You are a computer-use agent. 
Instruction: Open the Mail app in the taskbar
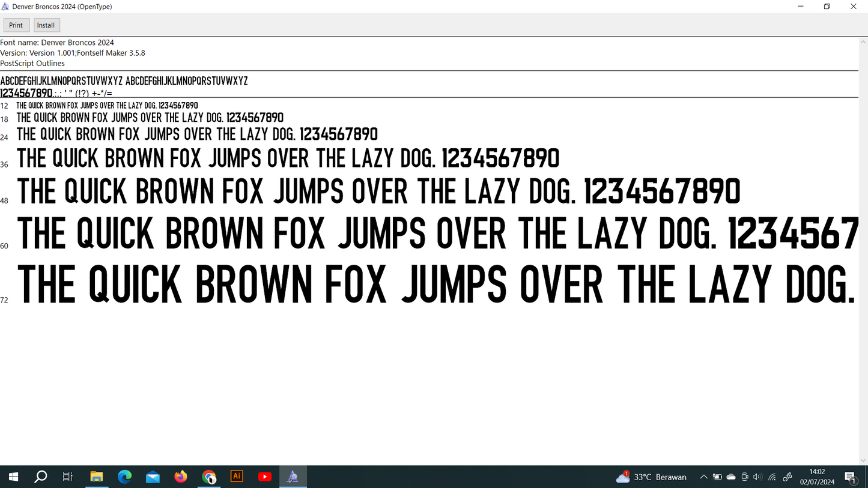(153, 477)
